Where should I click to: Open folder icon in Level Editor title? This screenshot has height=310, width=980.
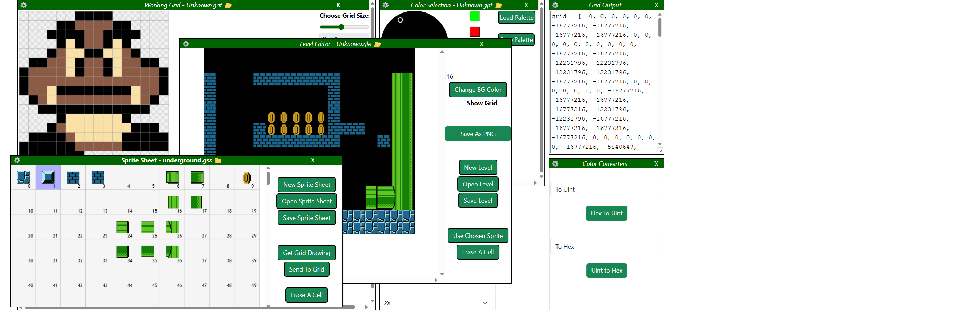[377, 44]
